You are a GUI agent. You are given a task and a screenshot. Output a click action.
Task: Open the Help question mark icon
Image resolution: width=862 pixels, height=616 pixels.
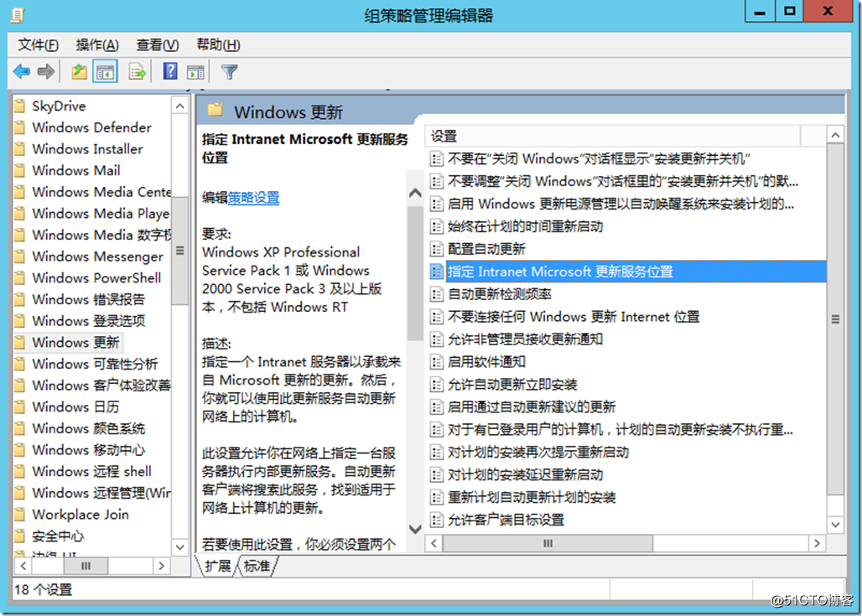170,71
